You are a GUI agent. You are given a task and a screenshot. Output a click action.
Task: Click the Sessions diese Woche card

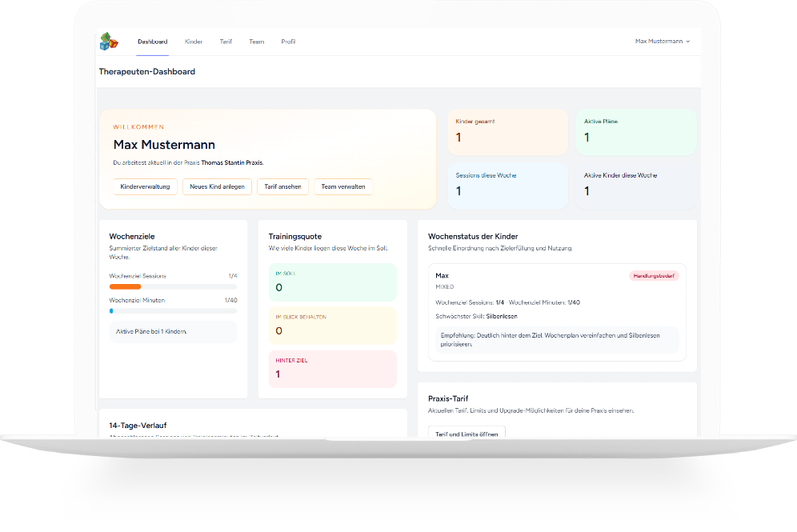pos(507,186)
